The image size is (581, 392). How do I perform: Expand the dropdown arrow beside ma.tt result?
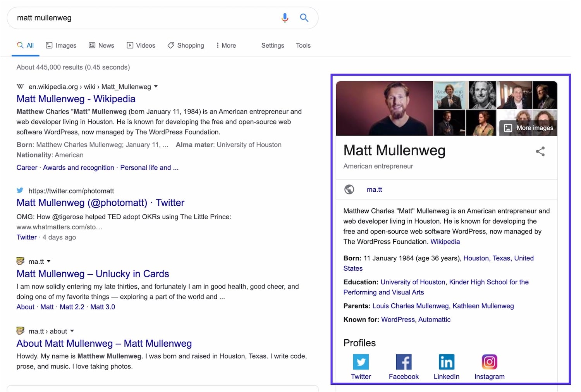[x=49, y=261]
